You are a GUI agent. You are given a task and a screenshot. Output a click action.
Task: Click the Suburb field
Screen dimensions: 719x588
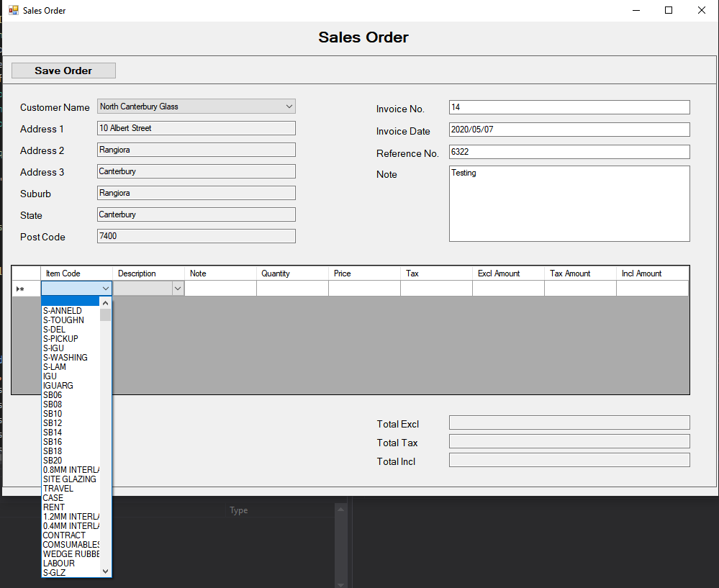196,193
